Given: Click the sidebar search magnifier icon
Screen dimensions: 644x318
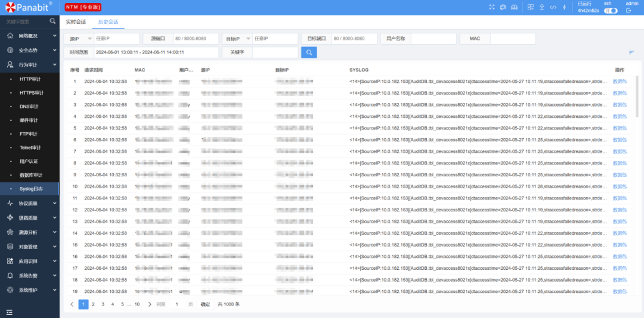Looking at the screenshot, I should 52,21.
